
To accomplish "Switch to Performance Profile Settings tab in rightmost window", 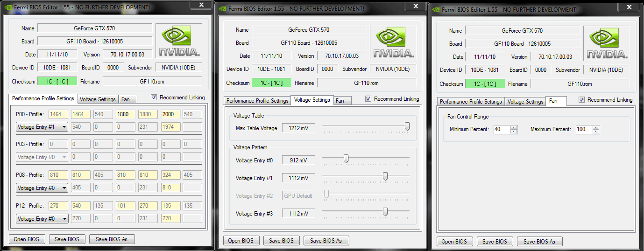I will (x=471, y=101).
